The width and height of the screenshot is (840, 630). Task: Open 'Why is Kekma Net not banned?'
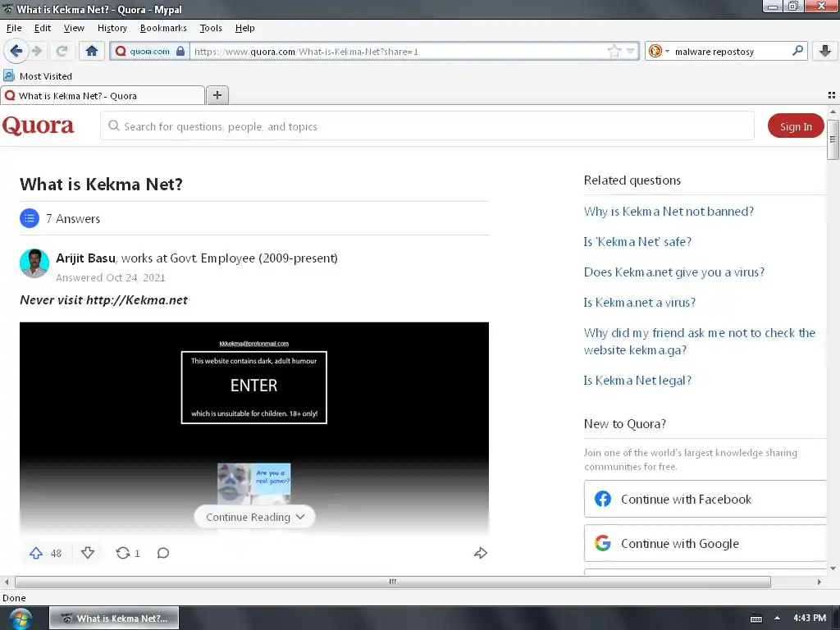669,211
